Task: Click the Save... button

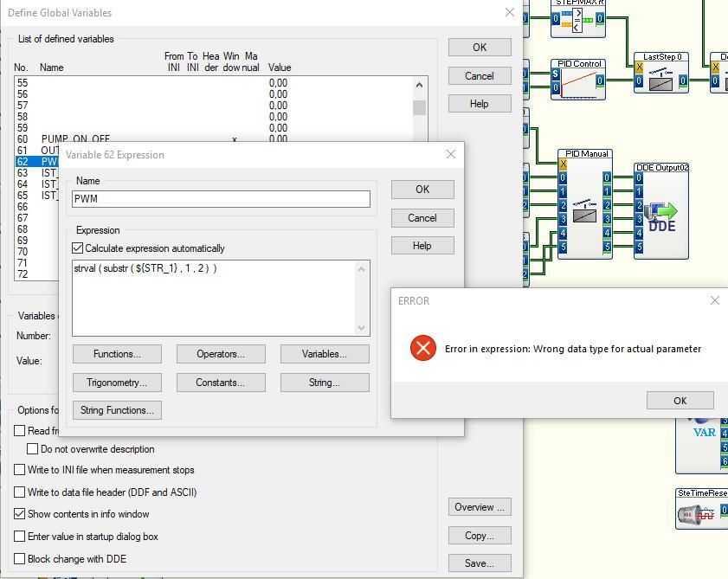Action: pos(480,563)
